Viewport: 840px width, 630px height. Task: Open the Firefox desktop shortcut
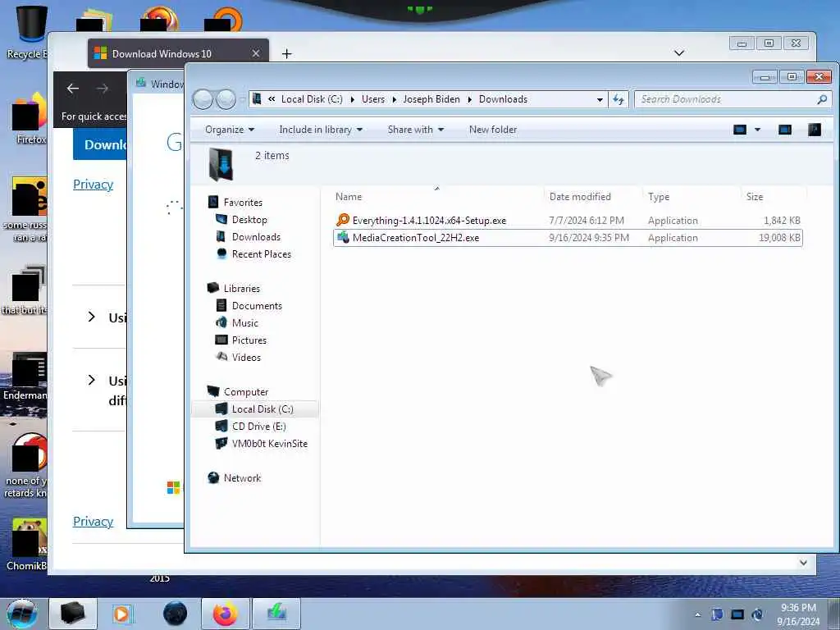click(x=30, y=119)
